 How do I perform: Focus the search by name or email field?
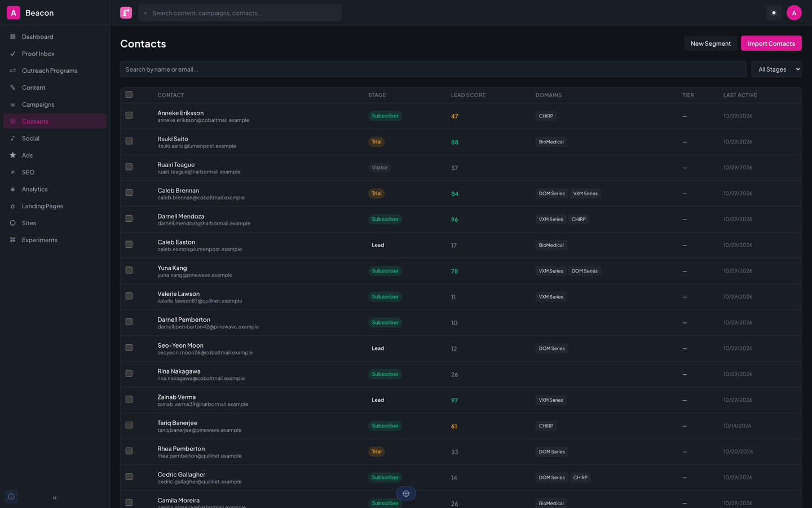433,69
